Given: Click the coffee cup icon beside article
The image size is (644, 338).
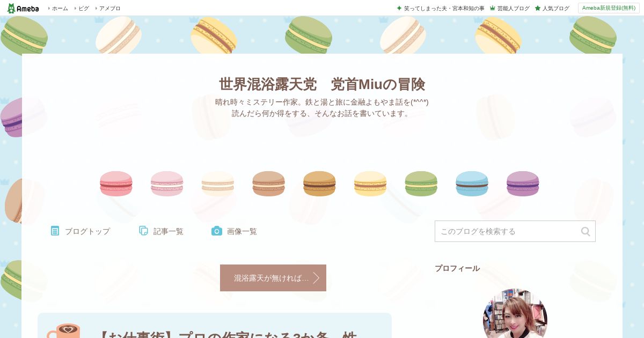Looking at the screenshot, I should click(63, 330).
